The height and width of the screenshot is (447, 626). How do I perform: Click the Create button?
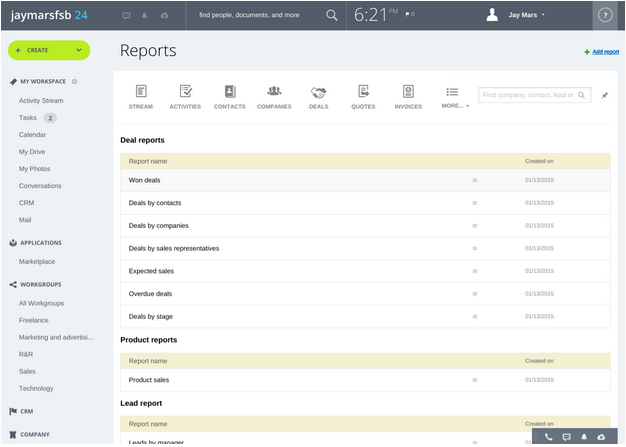[x=49, y=50]
